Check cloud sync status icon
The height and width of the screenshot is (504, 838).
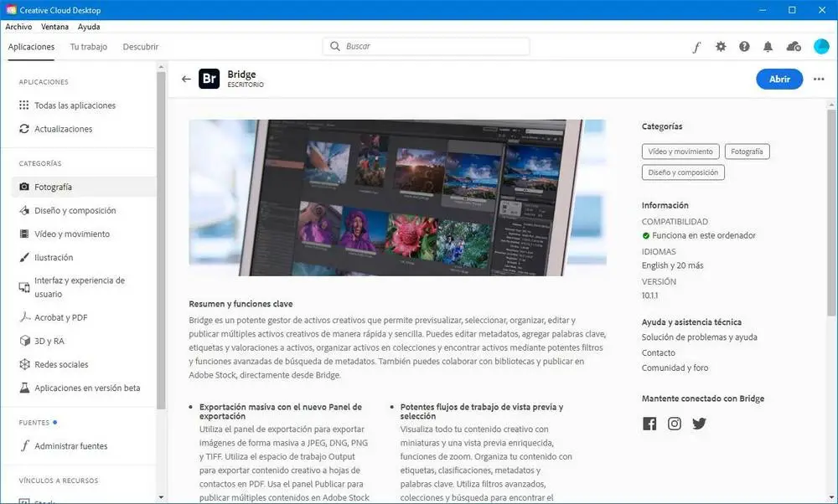pyautogui.click(x=794, y=46)
